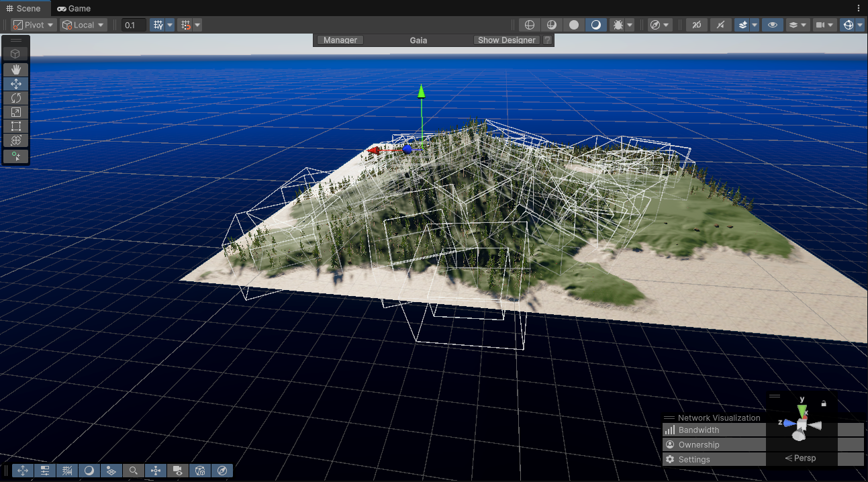Select the Hand view tool in the tools overlay

16,69
